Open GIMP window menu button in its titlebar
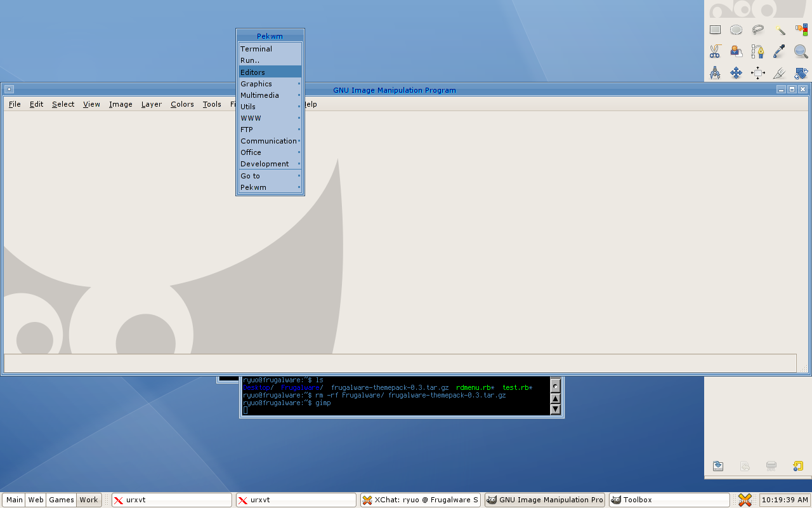Viewport: 812px width, 508px height. click(9, 90)
